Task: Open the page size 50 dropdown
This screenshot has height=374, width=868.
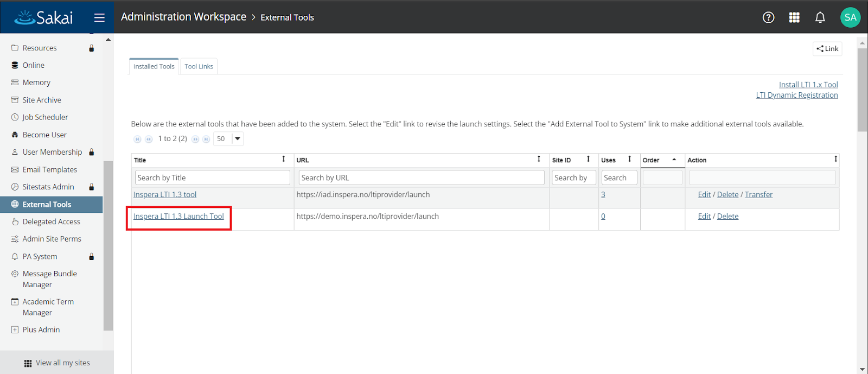Action: (x=228, y=139)
